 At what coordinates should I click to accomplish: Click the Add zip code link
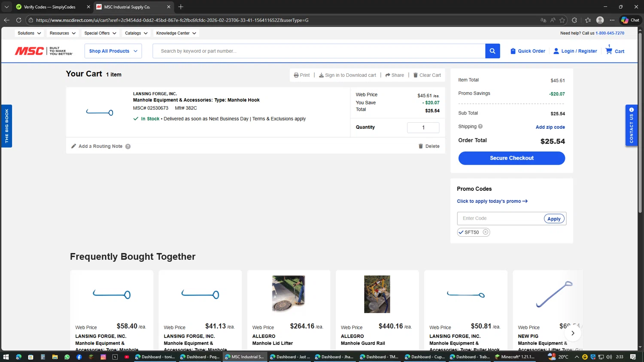coord(550,127)
